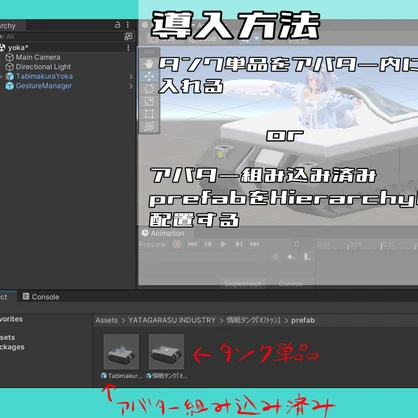Select TabimakuraYoka object in Hierarchy
This screenshot has width=418, height=418.
(44, 76)
